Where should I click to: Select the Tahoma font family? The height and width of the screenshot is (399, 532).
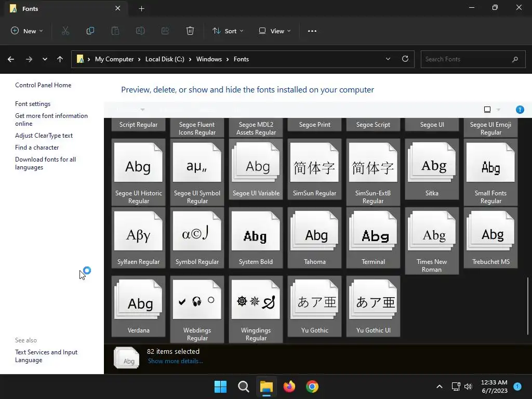pos(314,237)
